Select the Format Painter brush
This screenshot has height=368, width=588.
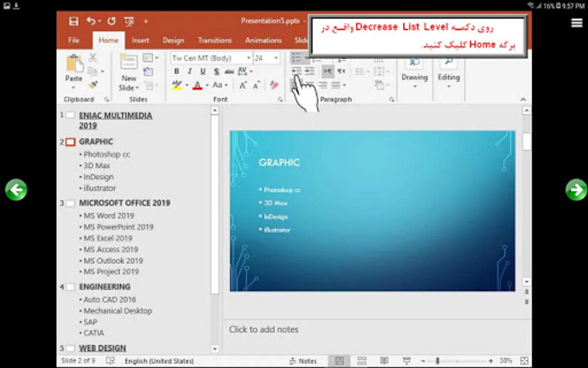(94, 85)
